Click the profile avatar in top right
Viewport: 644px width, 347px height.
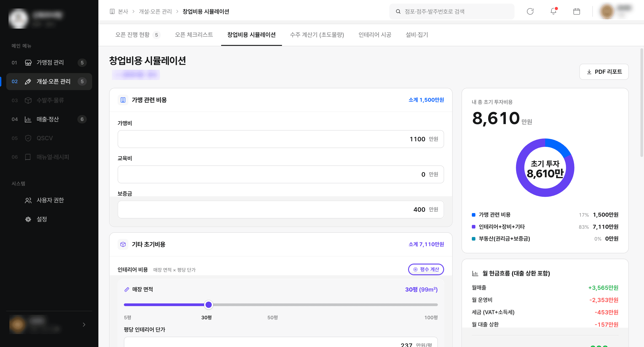click(607, 11)
